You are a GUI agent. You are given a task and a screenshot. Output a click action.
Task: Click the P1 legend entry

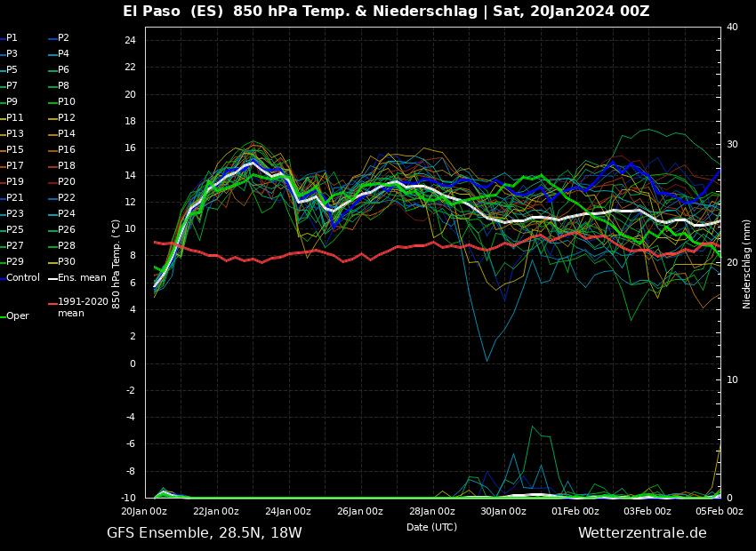pos(12,38)
